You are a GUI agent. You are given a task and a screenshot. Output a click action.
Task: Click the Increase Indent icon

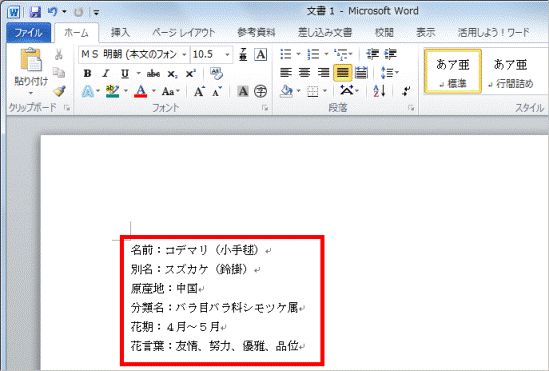pos(390,54)
